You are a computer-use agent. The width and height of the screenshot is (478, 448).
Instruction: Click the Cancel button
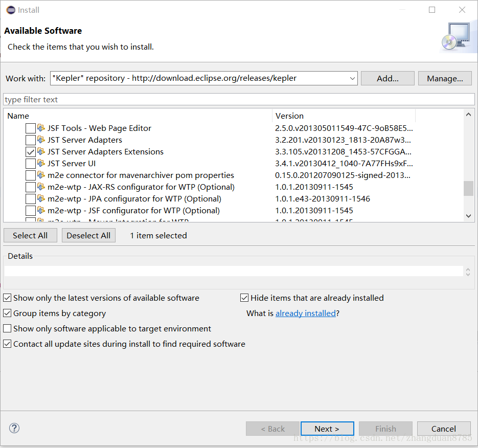pyautogui.click(x=444, y=429)
